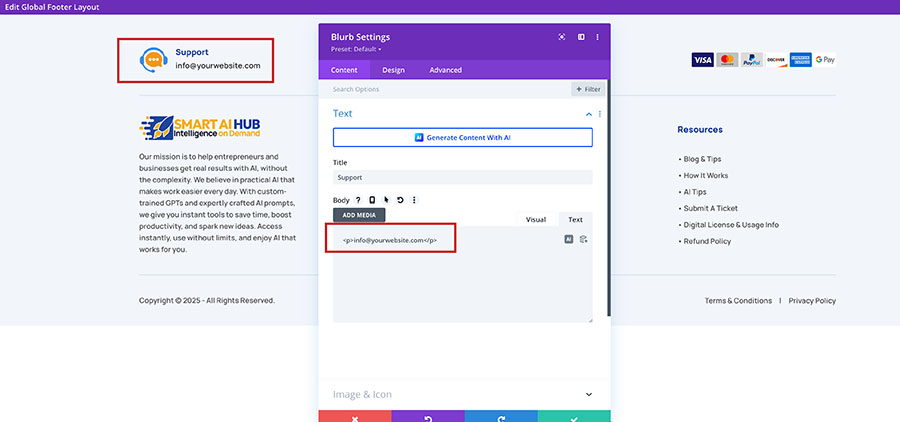Click the Body help question mark icon
Viewport: 900px width, 422px height.
358,200
